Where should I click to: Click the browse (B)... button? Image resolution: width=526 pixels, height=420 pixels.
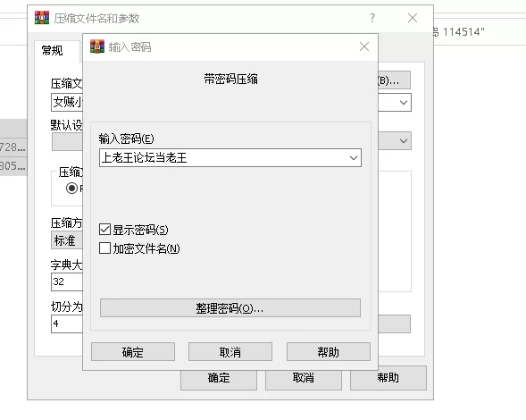(394, 80)
